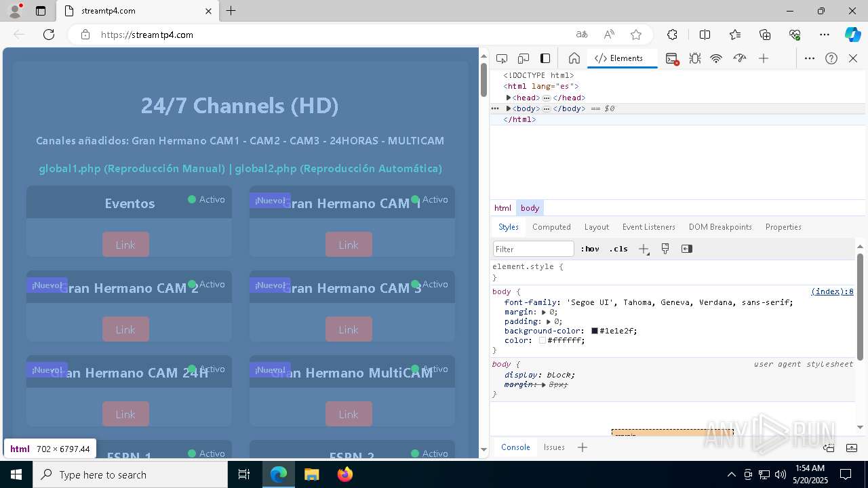Open the translate page icon

pos(582,35)
